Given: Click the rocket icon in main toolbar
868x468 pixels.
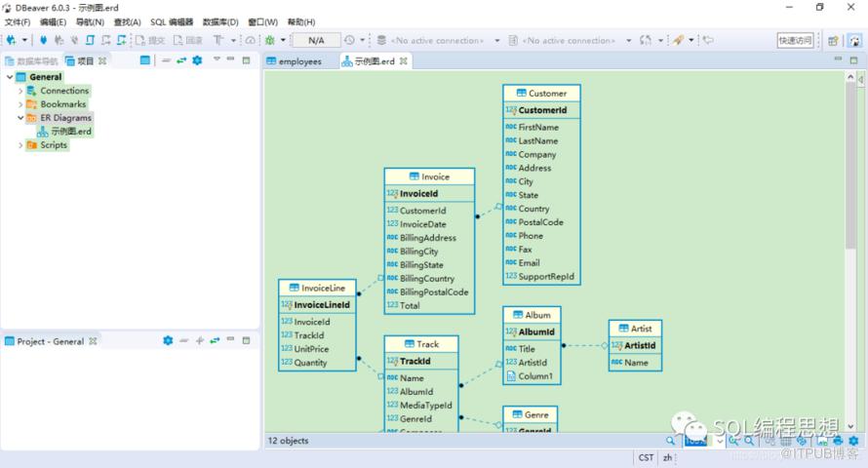Looking at the screenshot, I should click(678, 40).
